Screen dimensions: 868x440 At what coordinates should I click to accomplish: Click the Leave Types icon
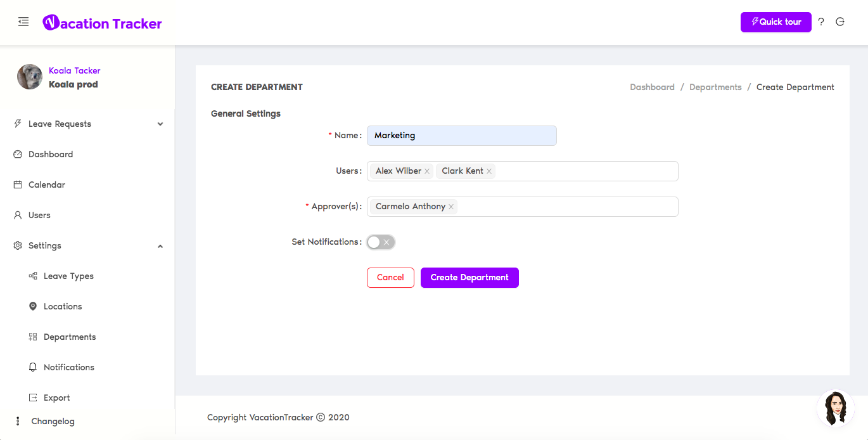point(33,276)
